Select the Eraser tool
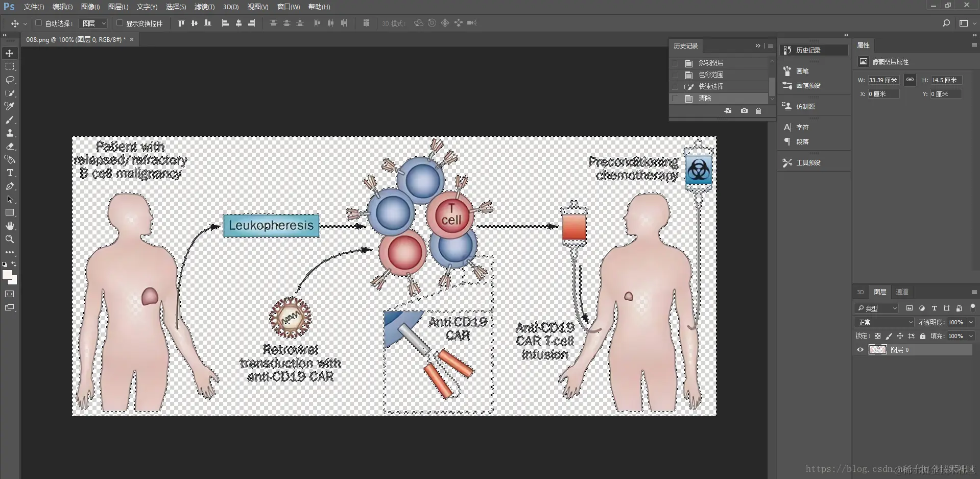The height and width of the screenshot is (479, 980). click(10, 146)
